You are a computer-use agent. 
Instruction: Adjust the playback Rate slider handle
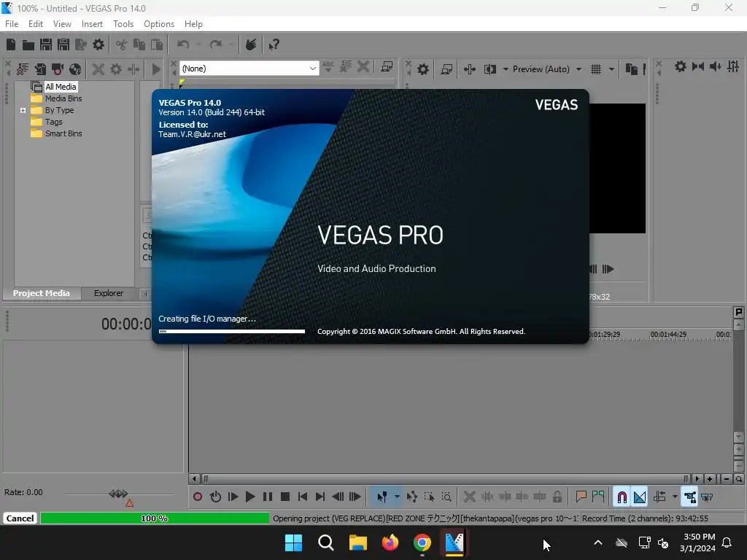pyautogui.click(x=118, y=494)
